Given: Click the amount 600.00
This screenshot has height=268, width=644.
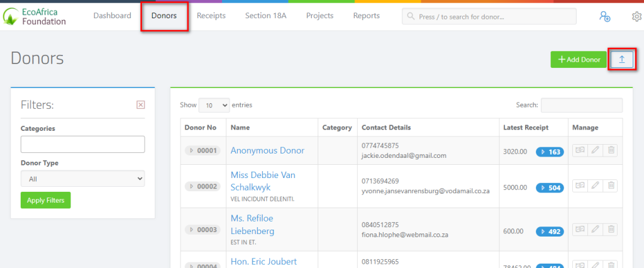Looking at the screenshot, I should point(513,232).
